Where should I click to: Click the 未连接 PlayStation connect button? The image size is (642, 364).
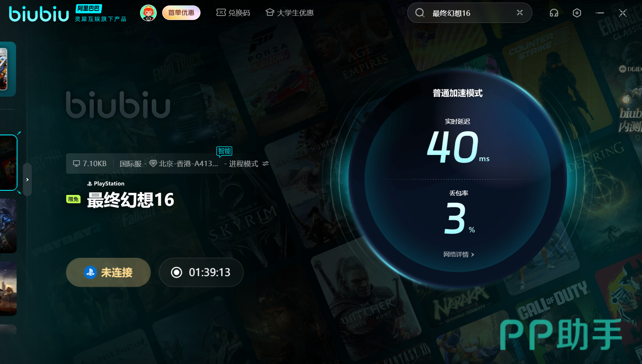pyautogui.click(x=108, y=272)
